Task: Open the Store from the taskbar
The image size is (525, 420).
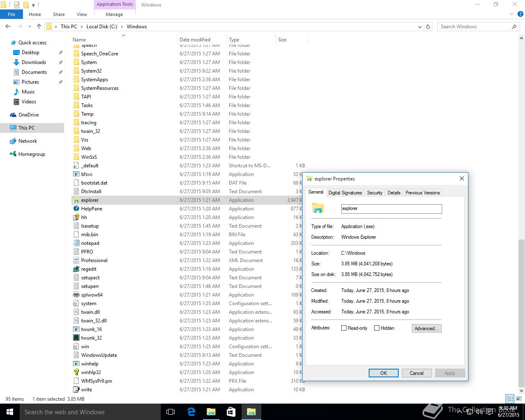Action: tap(231, 412)
